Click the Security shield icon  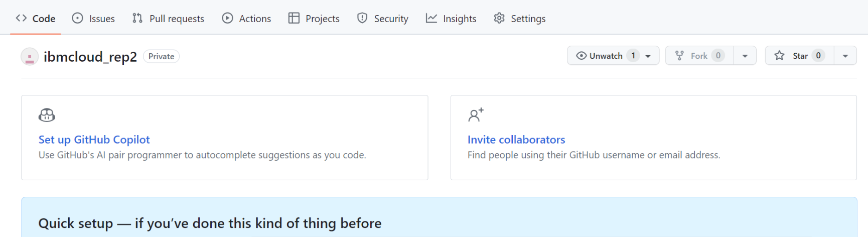[x=362, y=19]
